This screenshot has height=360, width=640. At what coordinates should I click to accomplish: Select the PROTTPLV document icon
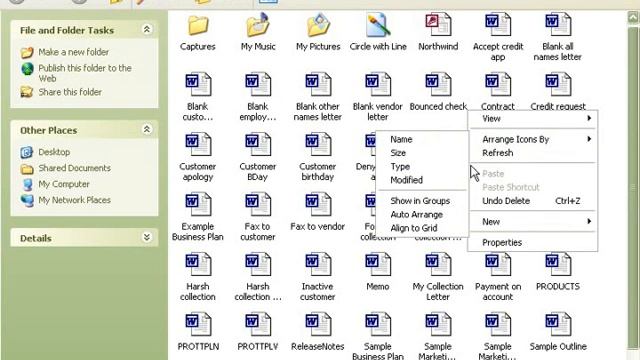pos(258,324)
